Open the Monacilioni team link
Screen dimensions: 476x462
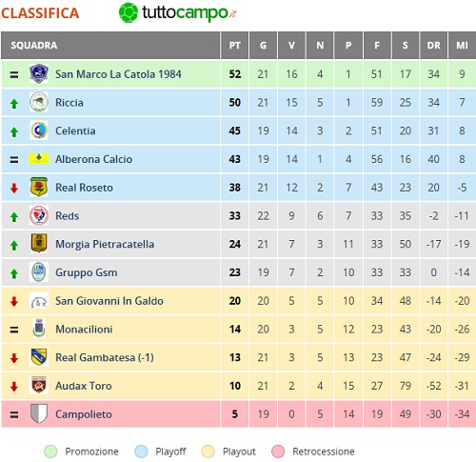(84, 329)
